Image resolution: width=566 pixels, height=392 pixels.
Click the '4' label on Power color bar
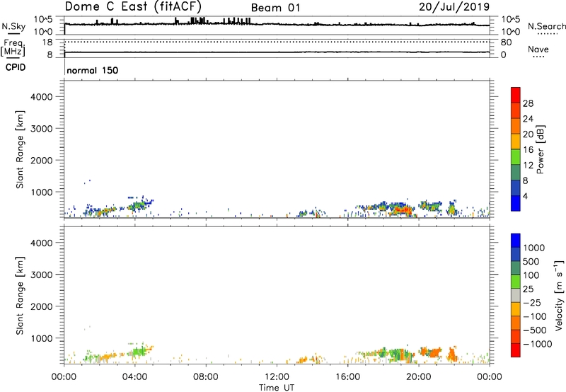coord(525,197)
